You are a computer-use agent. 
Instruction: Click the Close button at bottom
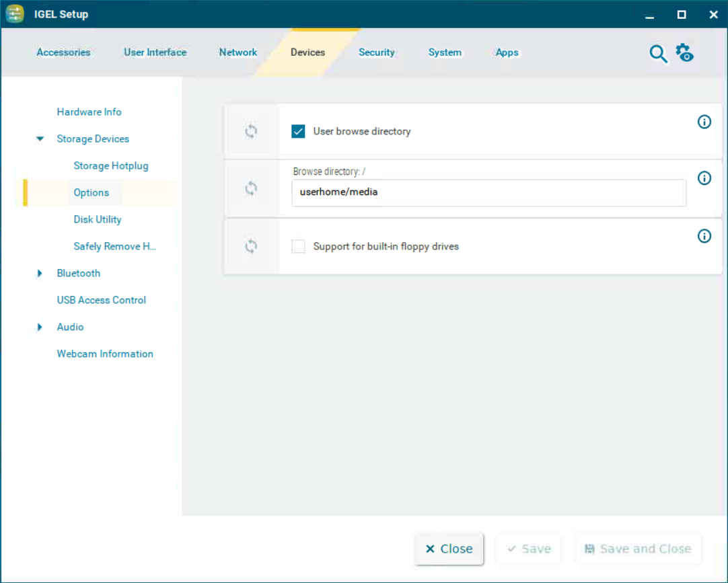click(449, 549)
